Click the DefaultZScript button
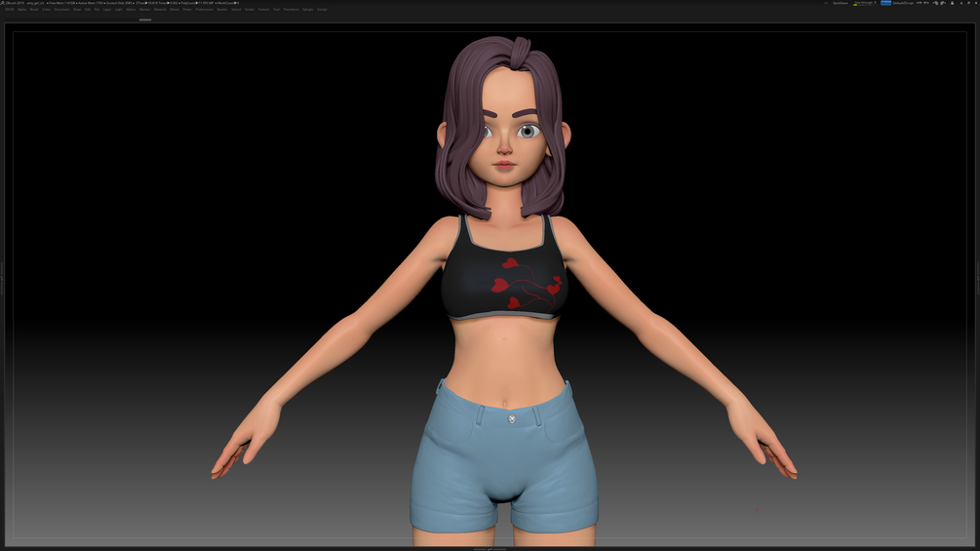This screenshot has width=980, height=551. point(903,3)
